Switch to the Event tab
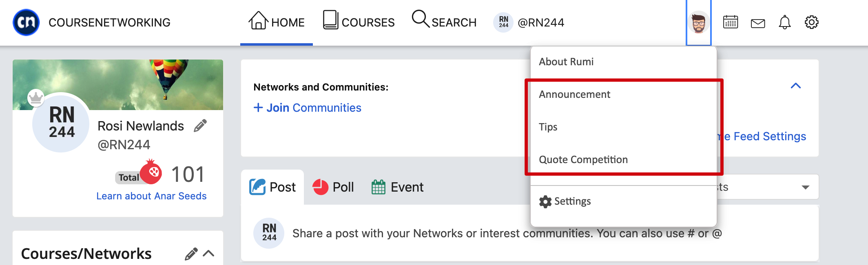Viewport: 868px width, 265px height. click(398, 187)
